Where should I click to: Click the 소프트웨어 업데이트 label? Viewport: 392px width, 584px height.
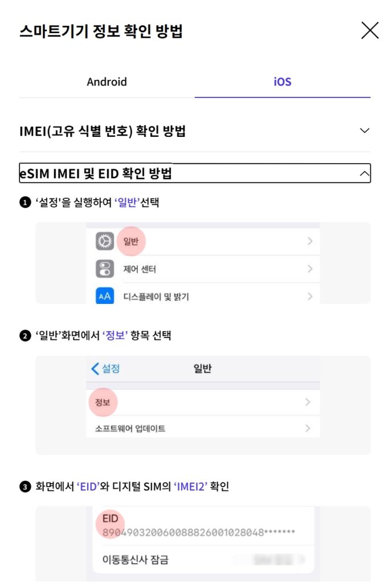130,428
